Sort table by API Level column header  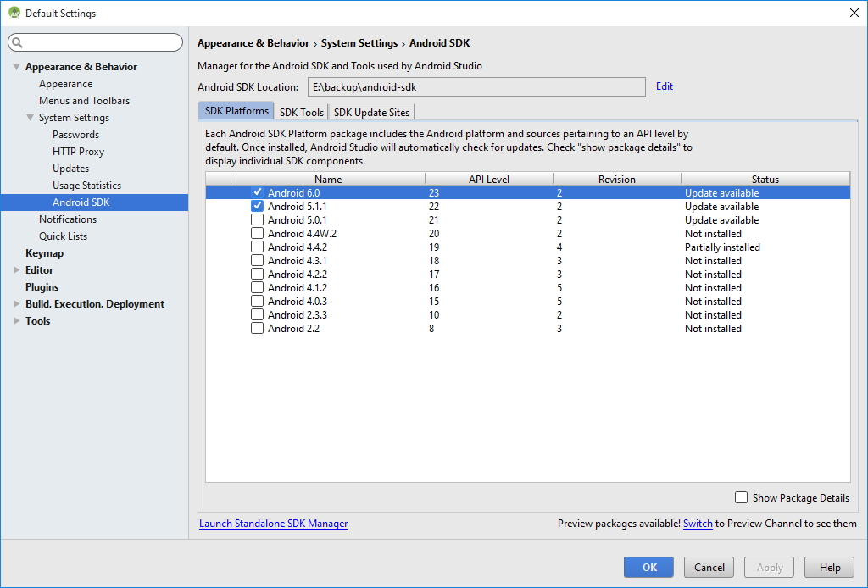(488, 179)
